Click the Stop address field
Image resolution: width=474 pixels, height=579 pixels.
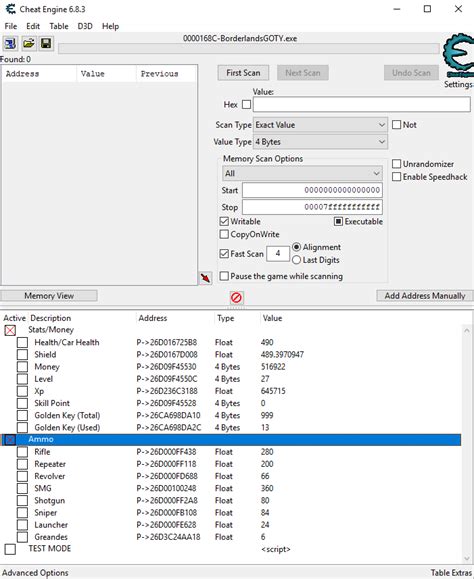tap(312, 207)
